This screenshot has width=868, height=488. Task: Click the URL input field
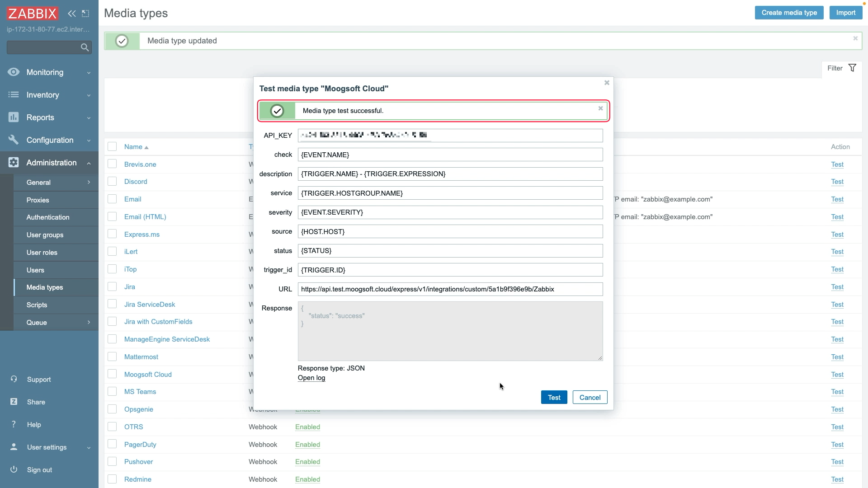450,289
